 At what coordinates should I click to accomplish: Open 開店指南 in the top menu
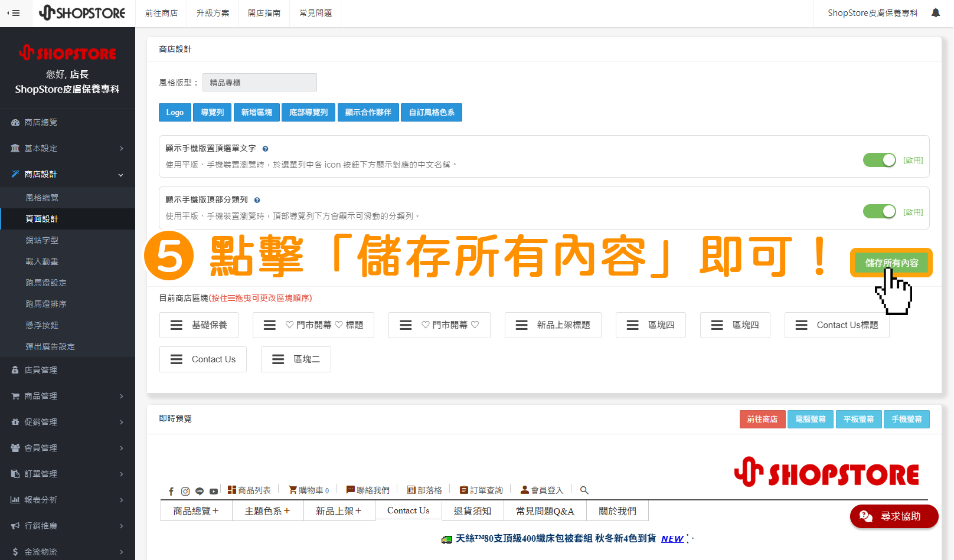click(x=264, y=13)
